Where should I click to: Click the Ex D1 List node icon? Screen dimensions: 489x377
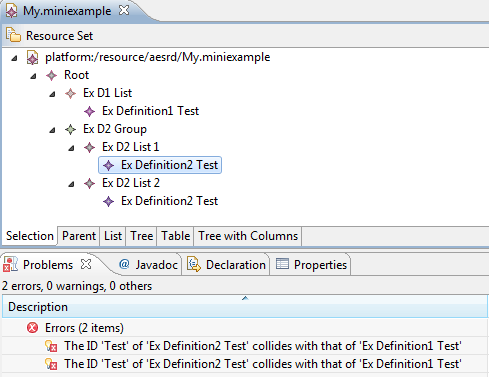70,93
